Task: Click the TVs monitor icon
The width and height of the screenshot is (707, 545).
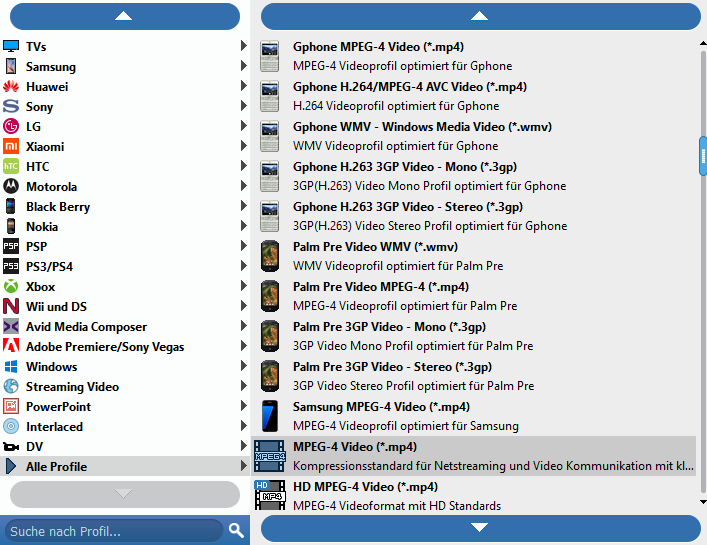Action: [x=11, y=46]
